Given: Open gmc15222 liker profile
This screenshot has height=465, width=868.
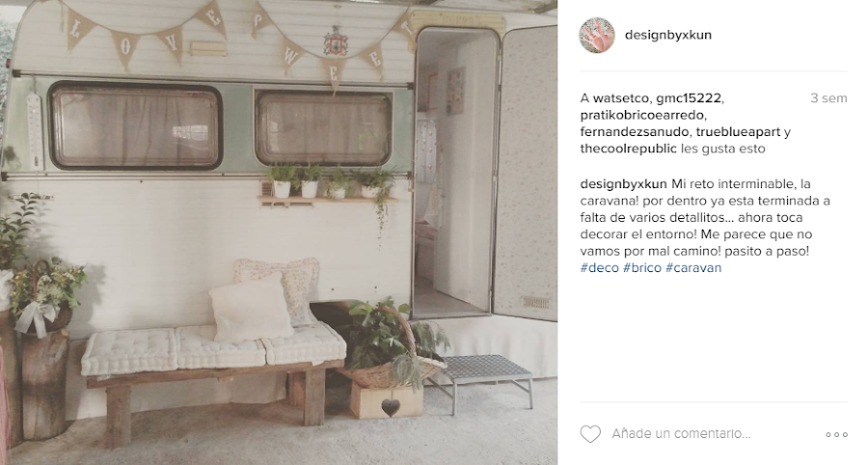Looking at the screenshot, I should 689,98.
